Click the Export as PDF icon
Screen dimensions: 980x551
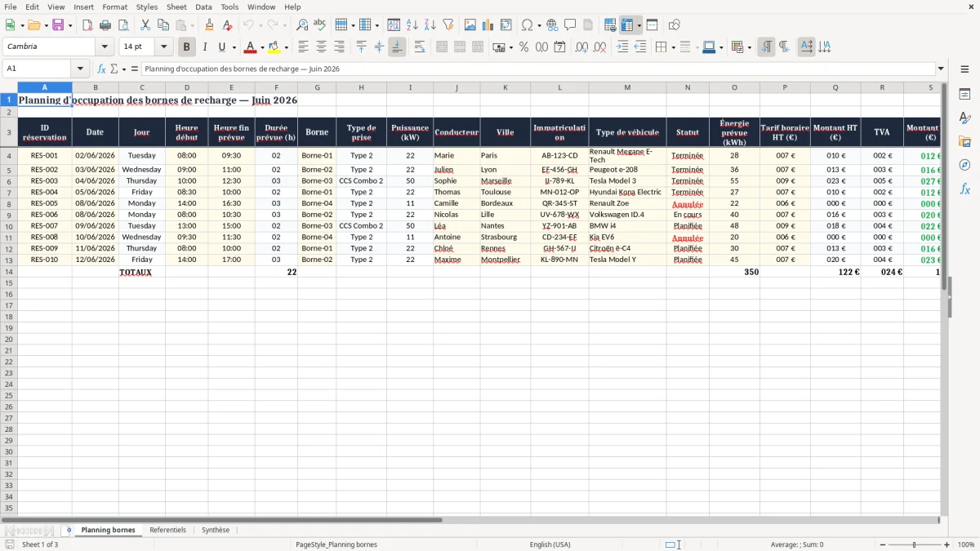(87, 25)
